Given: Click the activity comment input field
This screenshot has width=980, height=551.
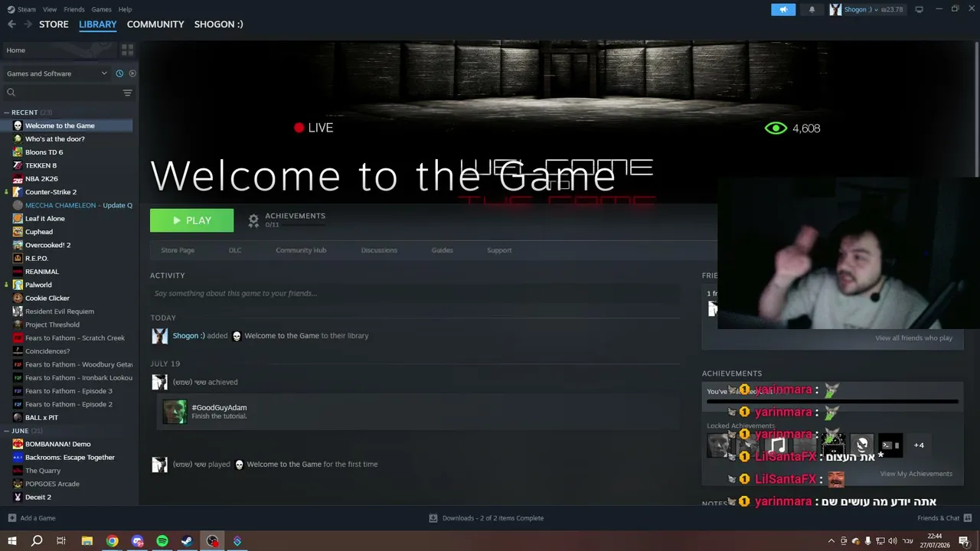Looking at the screenshot, I should 415,293.
